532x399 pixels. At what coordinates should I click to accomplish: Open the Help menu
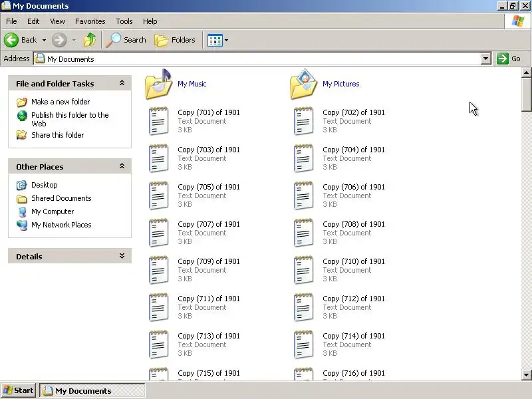tap(150, 21)
